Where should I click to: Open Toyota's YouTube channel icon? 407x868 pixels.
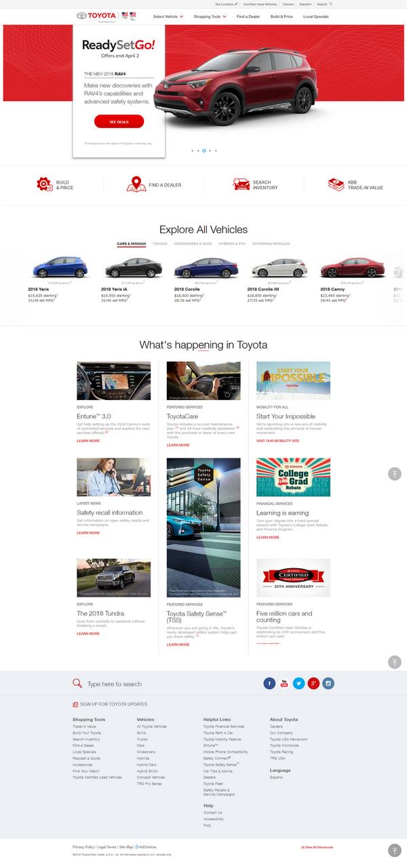284,684
